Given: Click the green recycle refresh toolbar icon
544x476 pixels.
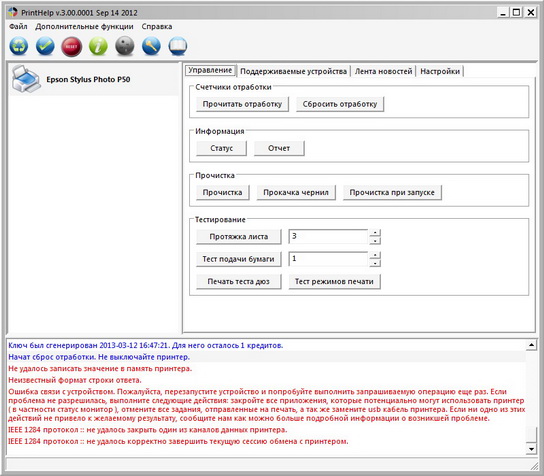Looking at the screenshot, I should 19,46.
